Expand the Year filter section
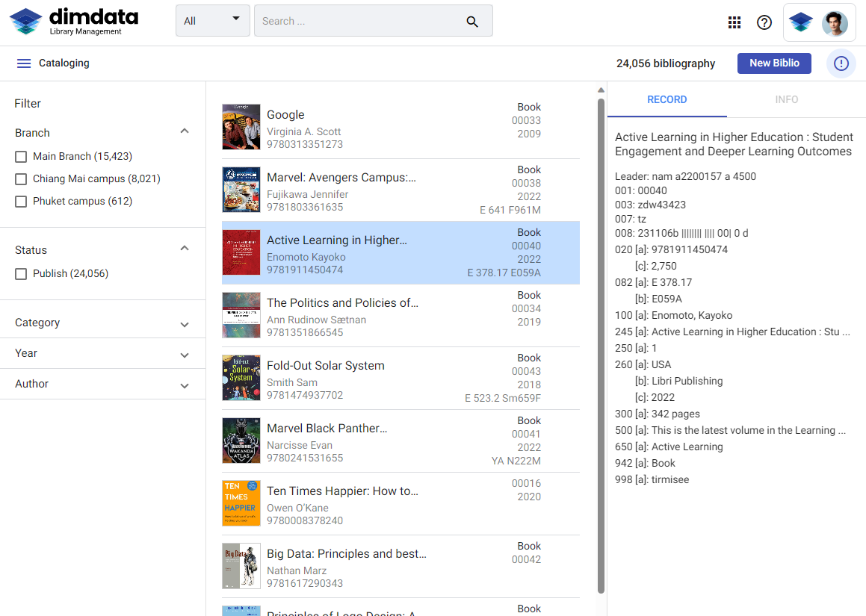 tap(185, 355)
